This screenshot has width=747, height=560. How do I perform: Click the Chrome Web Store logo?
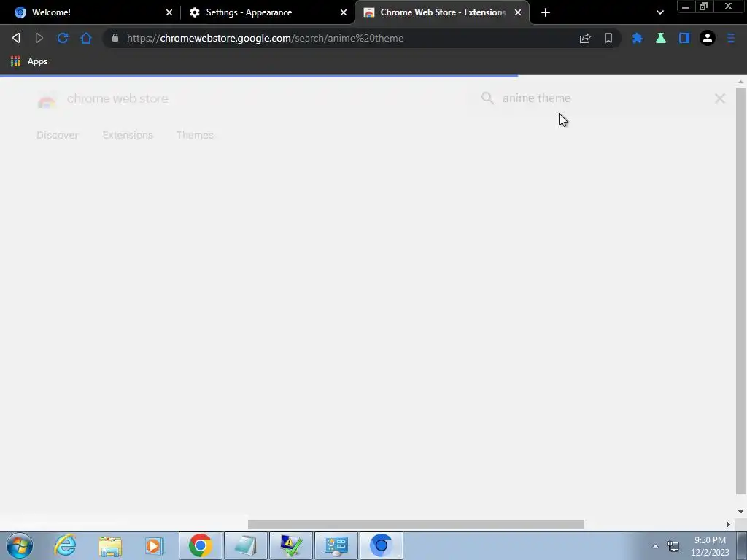pyautogui.click(x=47, y=99)
